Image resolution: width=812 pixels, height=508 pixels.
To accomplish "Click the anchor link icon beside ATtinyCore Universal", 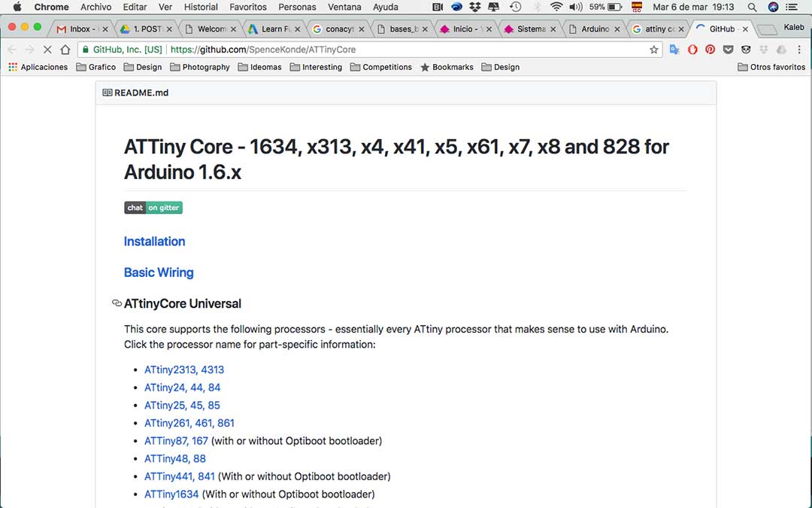I will click(x=117, y=304).
